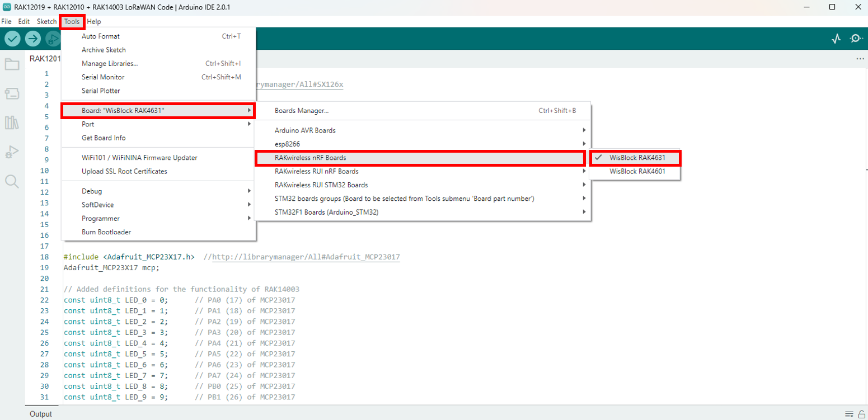Open the File menu
The width and height of the screenshot is (868, 420).
[x=7, y=21]
